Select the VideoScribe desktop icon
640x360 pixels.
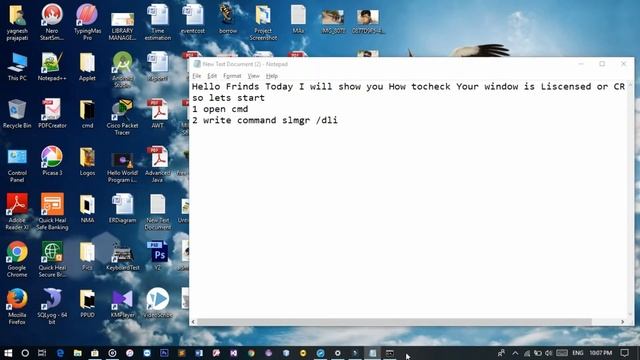(158, 304)
